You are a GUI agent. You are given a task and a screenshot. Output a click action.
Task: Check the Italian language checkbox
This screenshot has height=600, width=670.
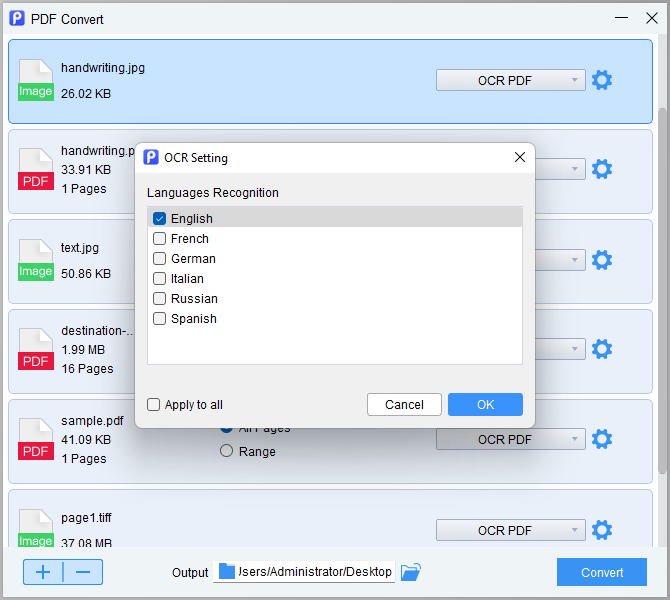pos(159,279)
